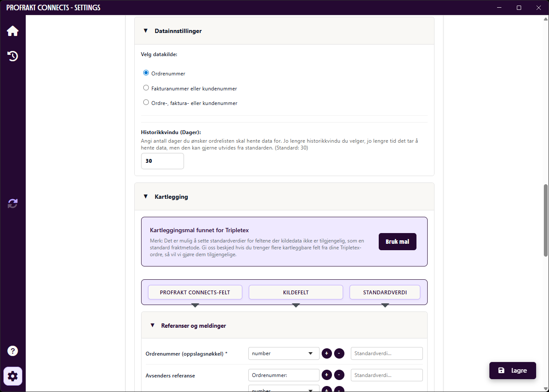Click the sync arrows icon in sidebar
This screenshot has height=392, width=549.
click(12, 203)
